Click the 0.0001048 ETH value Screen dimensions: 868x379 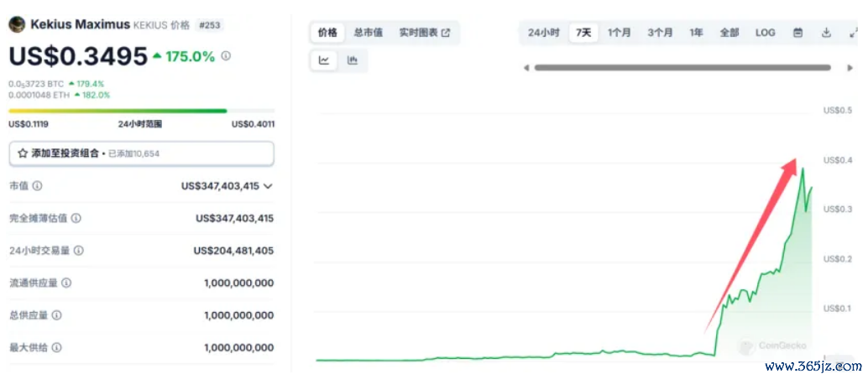click(x=39, y=95)
